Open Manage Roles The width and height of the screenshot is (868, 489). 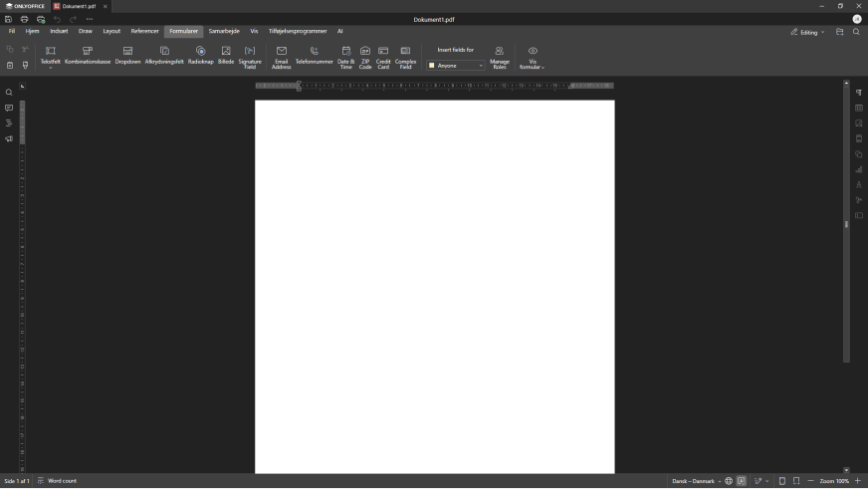tap(499, 57)
